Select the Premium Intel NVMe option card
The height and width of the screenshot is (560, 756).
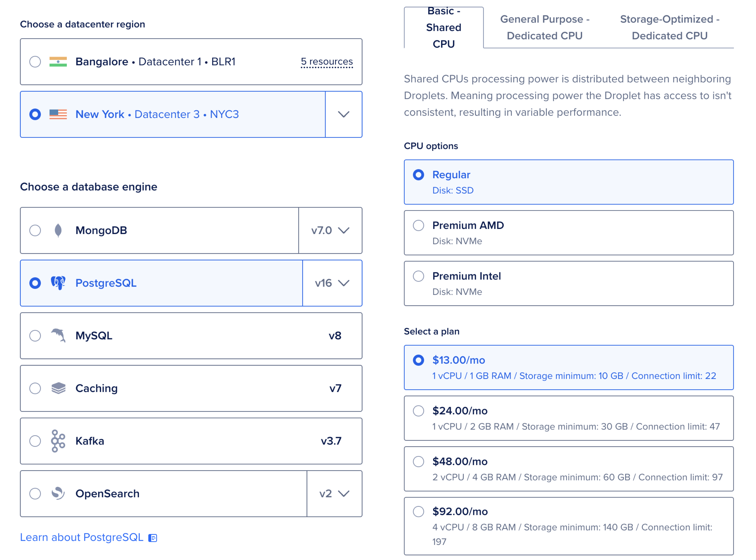[568, 283]
